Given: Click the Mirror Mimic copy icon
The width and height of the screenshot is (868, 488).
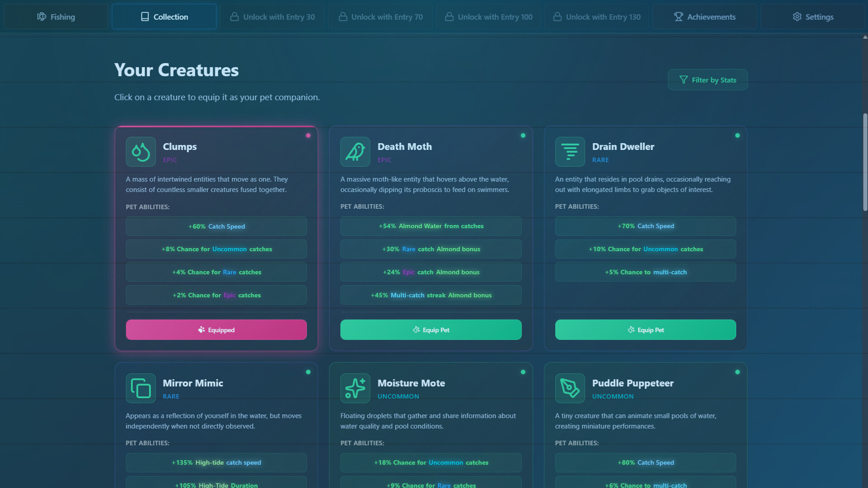Looking at the screenshot, I should (x=141, y=388).
